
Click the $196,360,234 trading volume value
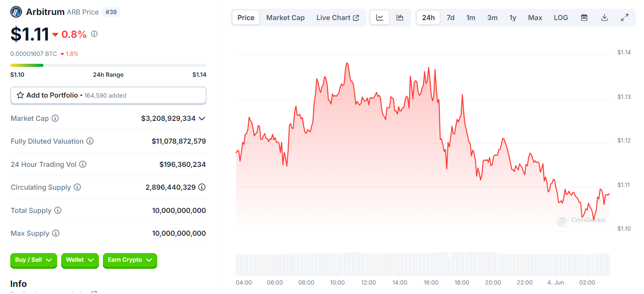pyautogui.click(x=182, y=165)
